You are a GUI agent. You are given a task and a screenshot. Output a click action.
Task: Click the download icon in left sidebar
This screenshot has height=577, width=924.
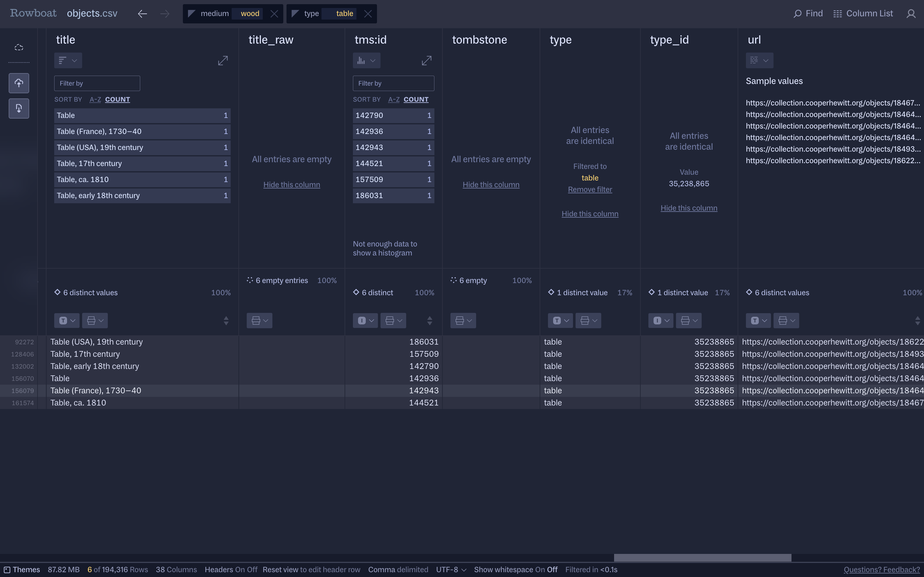(x=19, y=108)
